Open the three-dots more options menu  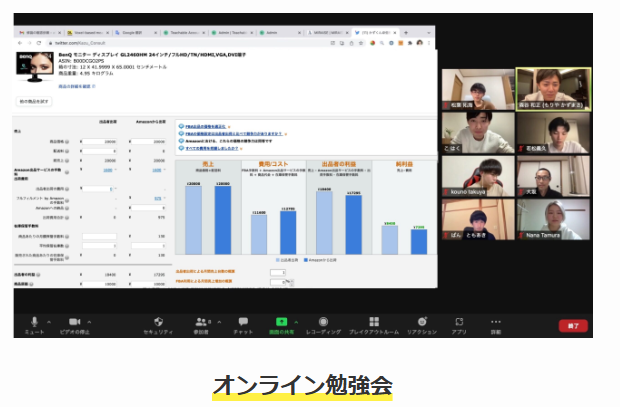click(497, 321)
